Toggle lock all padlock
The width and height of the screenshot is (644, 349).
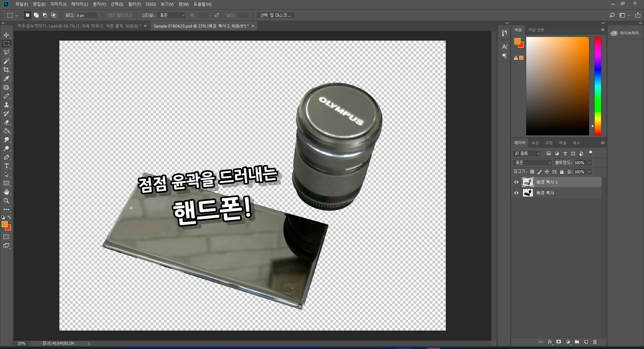coord(562,172)
